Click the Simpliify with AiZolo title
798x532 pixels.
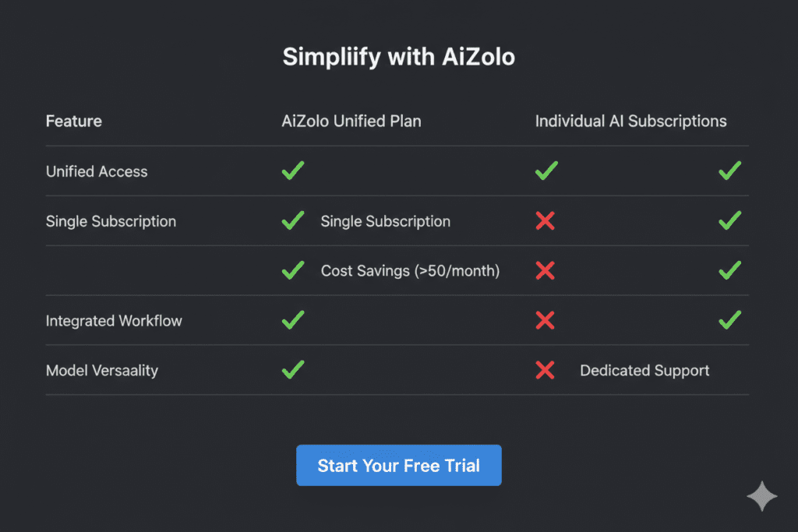coord(398,57)
